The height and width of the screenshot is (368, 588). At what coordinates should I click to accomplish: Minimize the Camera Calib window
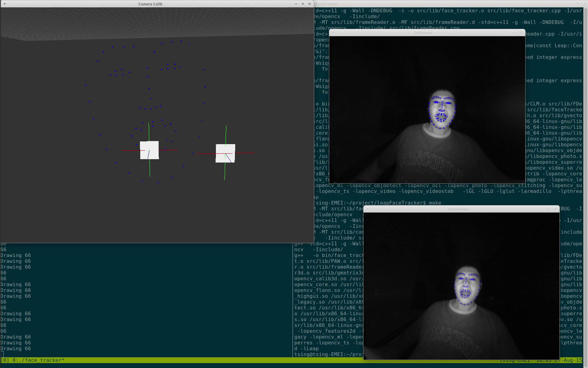296,4
